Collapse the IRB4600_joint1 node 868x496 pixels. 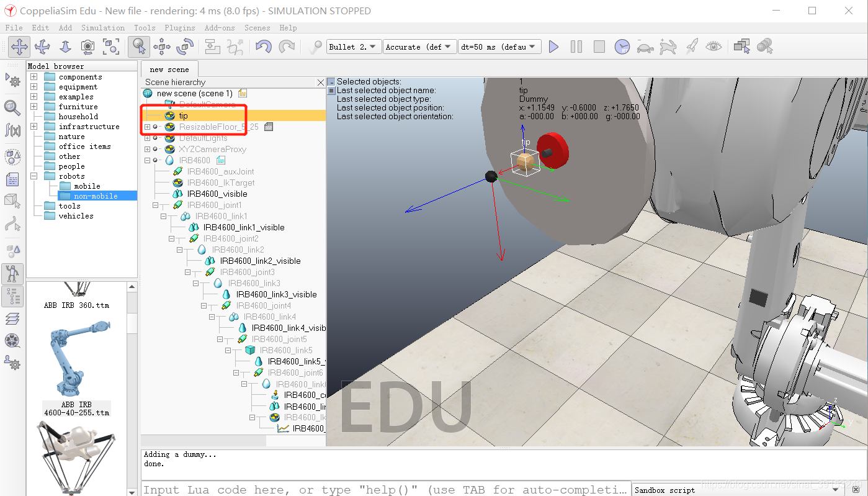tap(156, 205)
